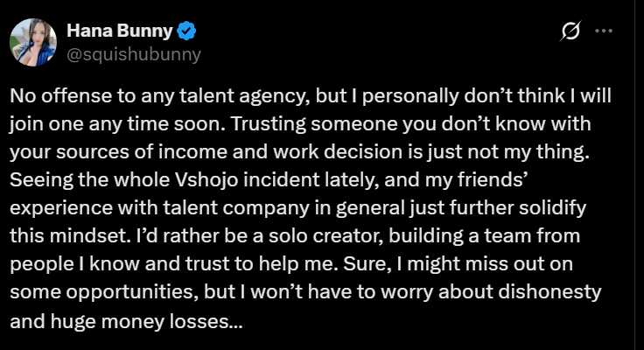Click the tweet's first line starting 'No offense'
Image resolution: width=644 pixels, height=350 pixels.
[x=311, y=96]
